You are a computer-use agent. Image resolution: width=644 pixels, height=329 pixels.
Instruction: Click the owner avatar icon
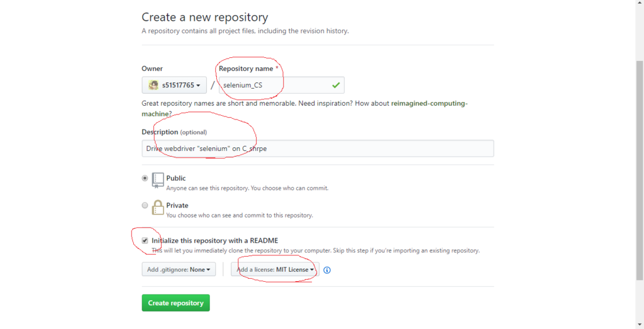[153, 85]
